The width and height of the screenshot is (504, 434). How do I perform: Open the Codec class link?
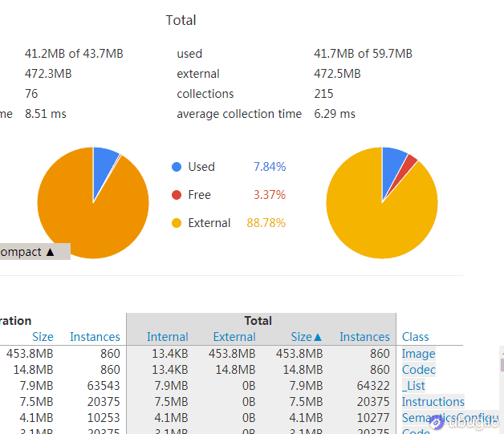(418, 370)
